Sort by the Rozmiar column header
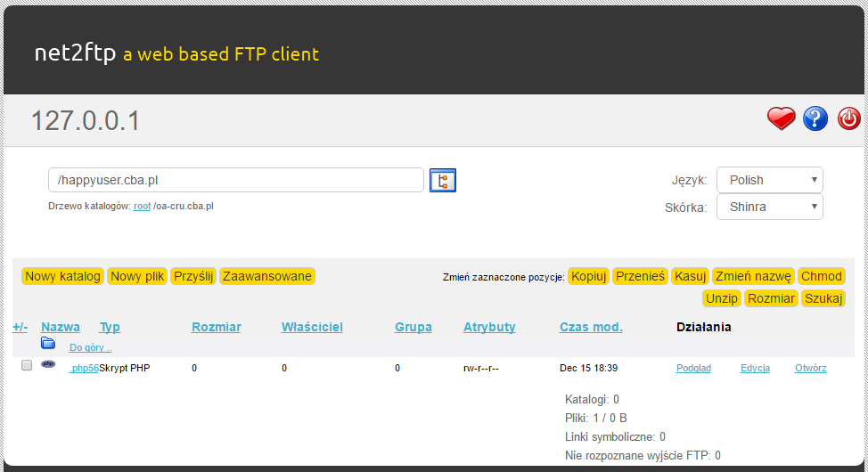This screenshot has width=868, height=472. click(216, 327)
